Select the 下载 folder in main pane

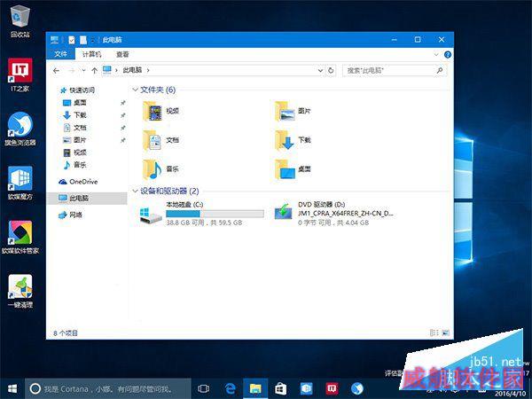click(x=293, y=140)
